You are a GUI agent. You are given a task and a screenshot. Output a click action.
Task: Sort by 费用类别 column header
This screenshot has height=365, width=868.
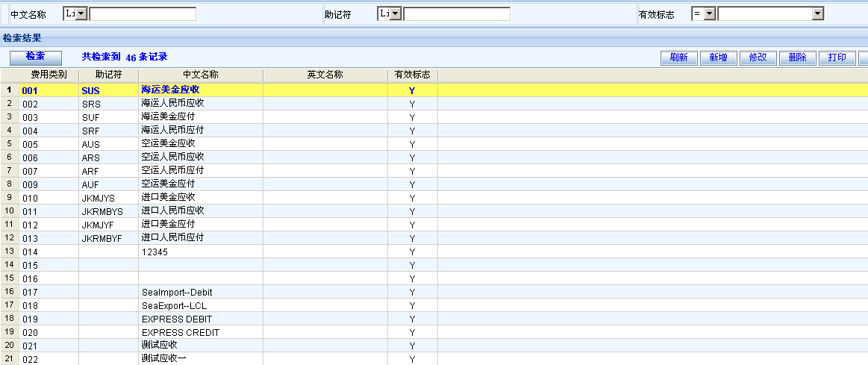point(49,75)
